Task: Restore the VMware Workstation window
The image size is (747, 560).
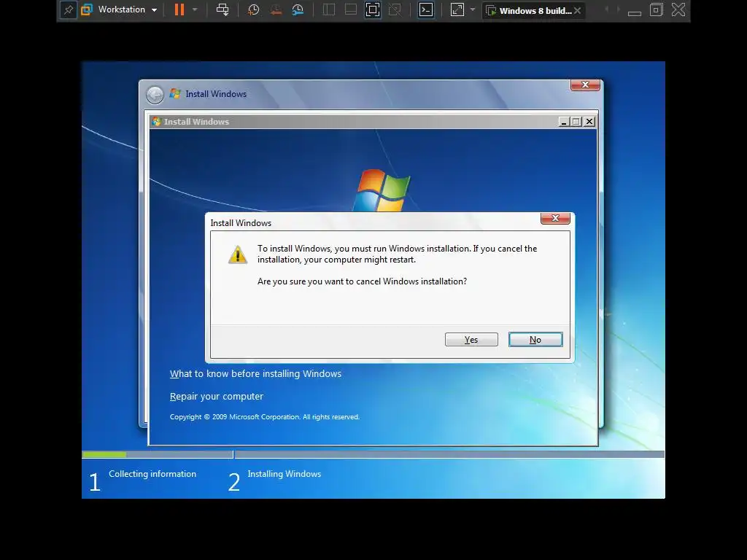Action: click(656, 9)
